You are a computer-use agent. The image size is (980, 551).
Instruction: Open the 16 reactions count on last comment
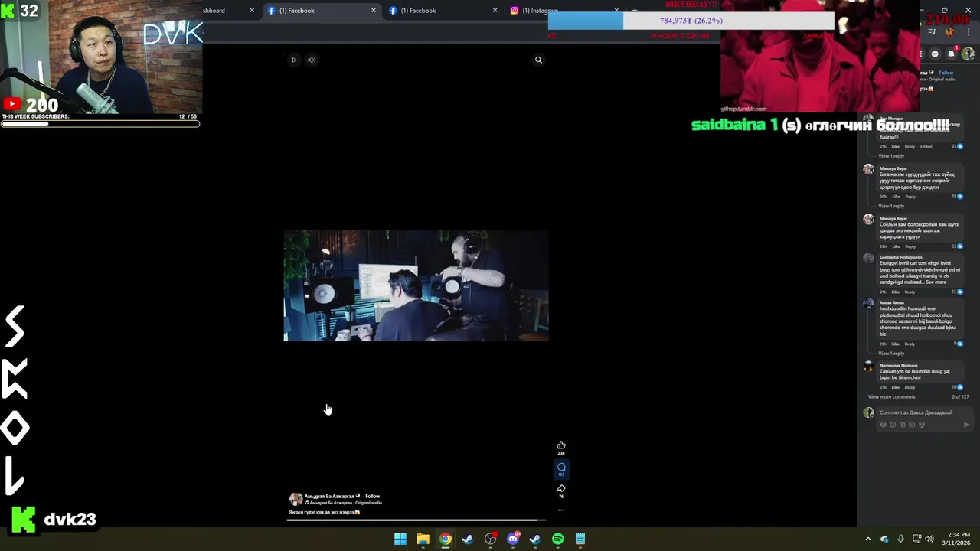(x=957, y=387)
